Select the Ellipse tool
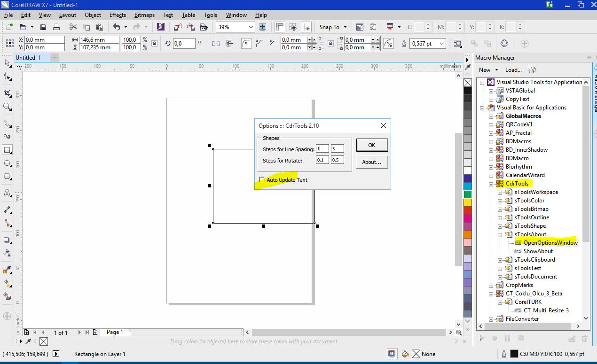 pos(7,163)
